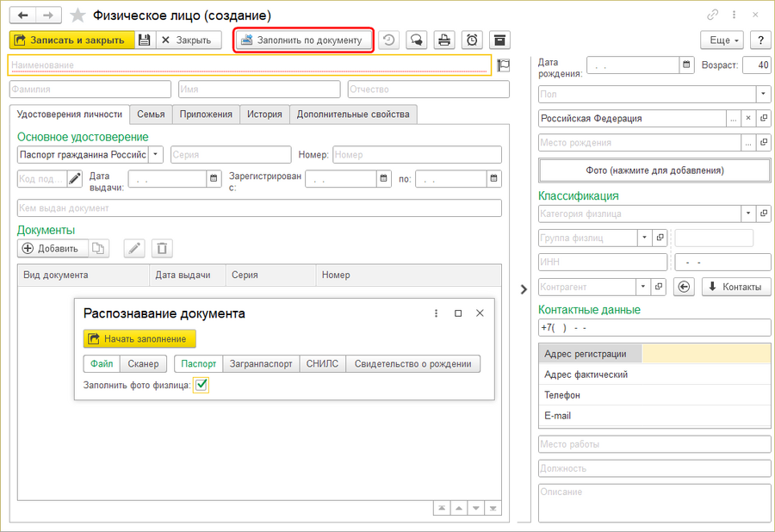The image size is (775, 532).
Task: Expand the Пол dropdown list
Action: 763,94
